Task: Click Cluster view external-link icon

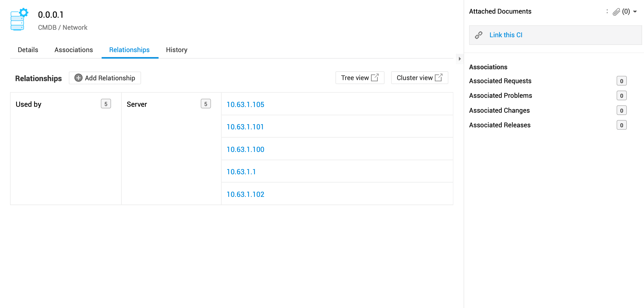Action: click(439, 78)
